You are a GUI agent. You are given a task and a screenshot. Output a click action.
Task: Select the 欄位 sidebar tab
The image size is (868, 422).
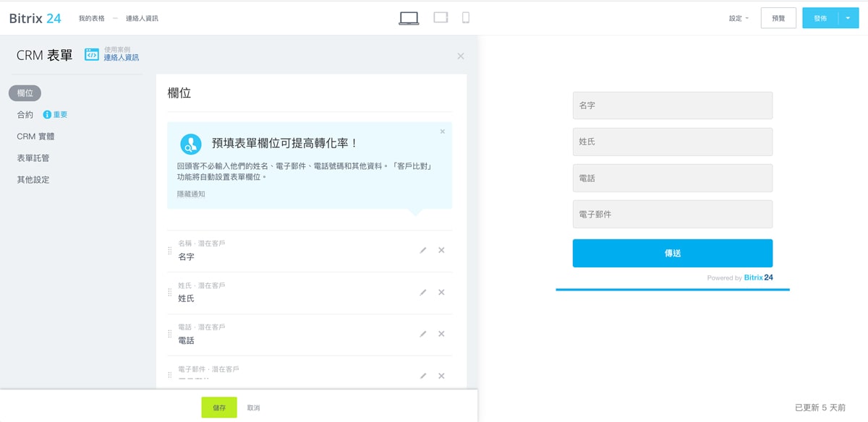[25, 93]
